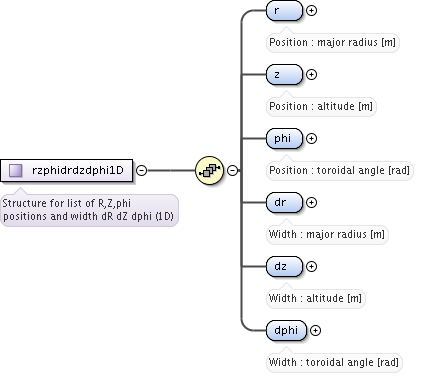Click the purple square type icon
The width and height of the screenshot is (421, 376).
coord(16,170)
